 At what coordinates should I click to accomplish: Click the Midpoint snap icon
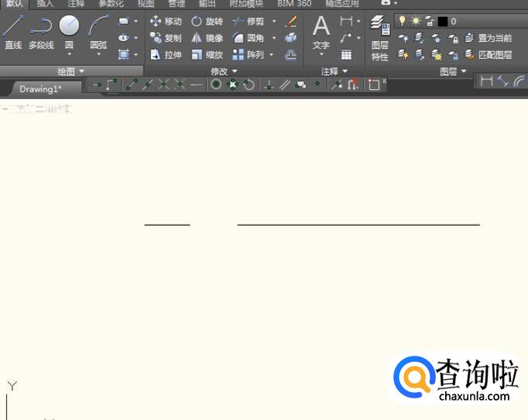(x=148, y=84)
